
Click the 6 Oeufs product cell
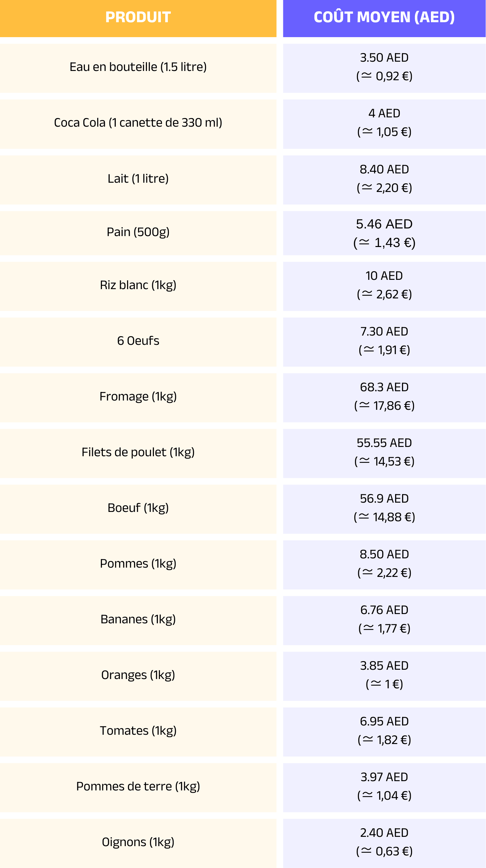(x=138, y=341)
